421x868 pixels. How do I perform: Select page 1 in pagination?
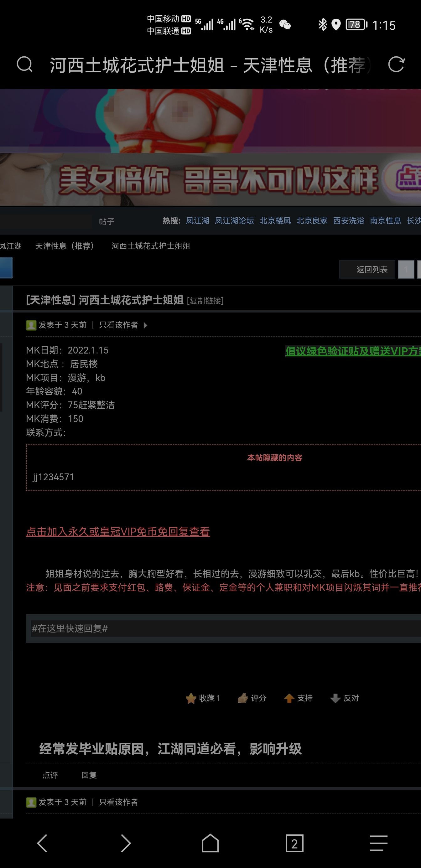406,269
